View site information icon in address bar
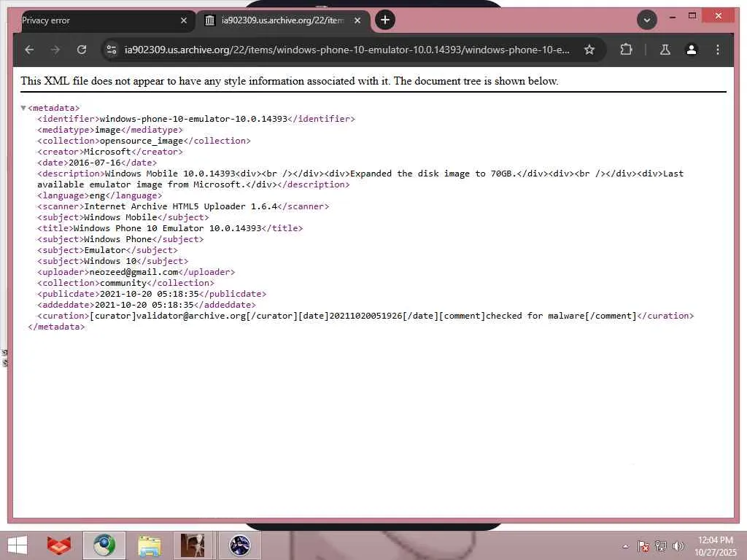747x560 pixels. 112,50
